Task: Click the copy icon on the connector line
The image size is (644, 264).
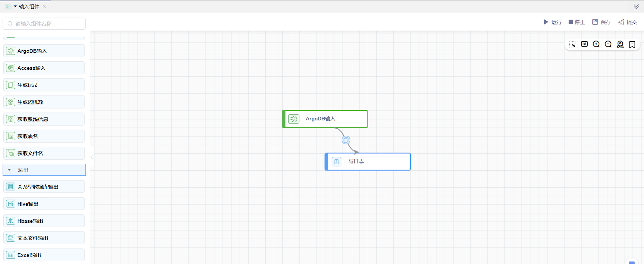Action: 346,140
